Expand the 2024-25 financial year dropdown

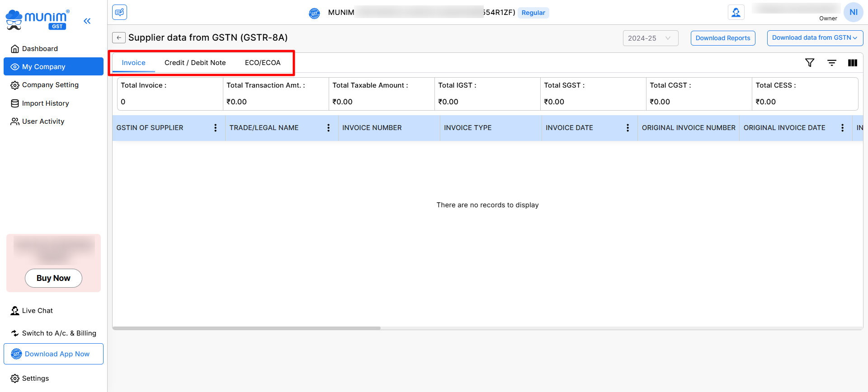[x=650, y=38]
